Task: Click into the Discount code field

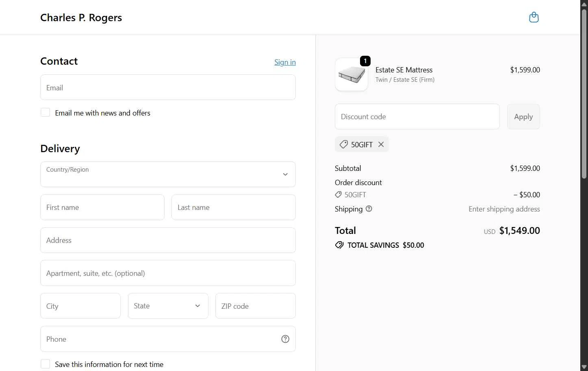Action: [x=417, y=117]
